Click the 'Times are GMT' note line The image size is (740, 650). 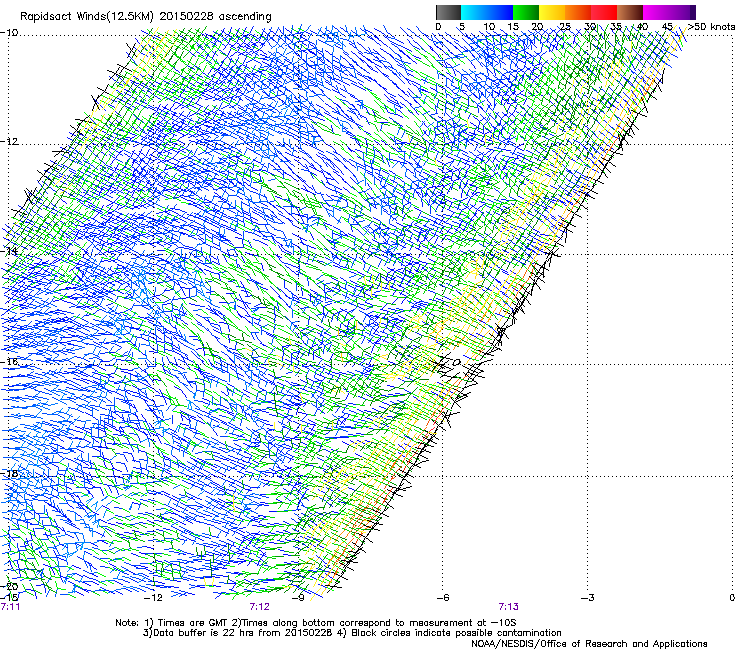point(316,623)
